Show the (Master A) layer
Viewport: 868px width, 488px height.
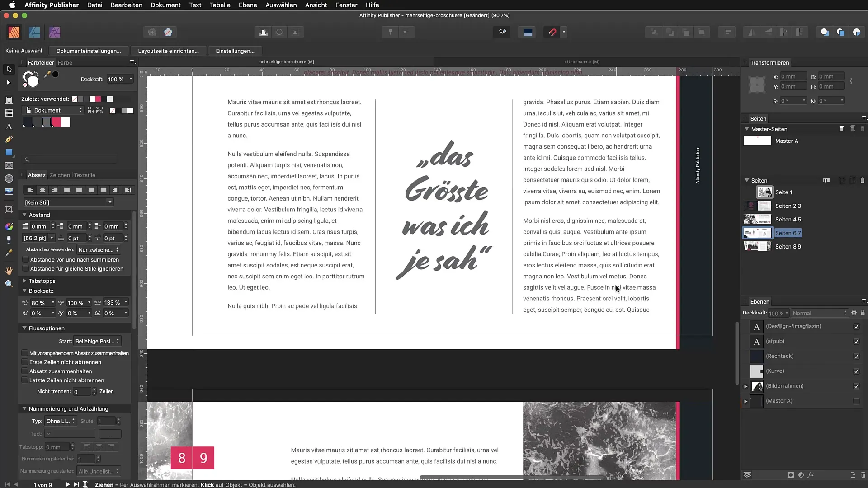tap(856, 401)
